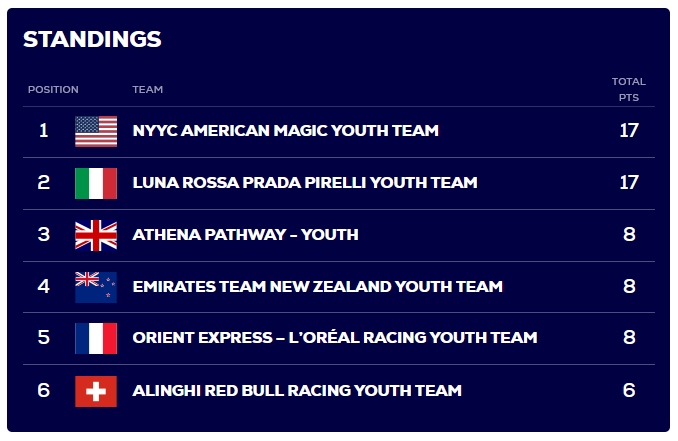This screenshot has width=678, height=441.
Task: Click the Total Pts column header
Action: tap(629, 89)
